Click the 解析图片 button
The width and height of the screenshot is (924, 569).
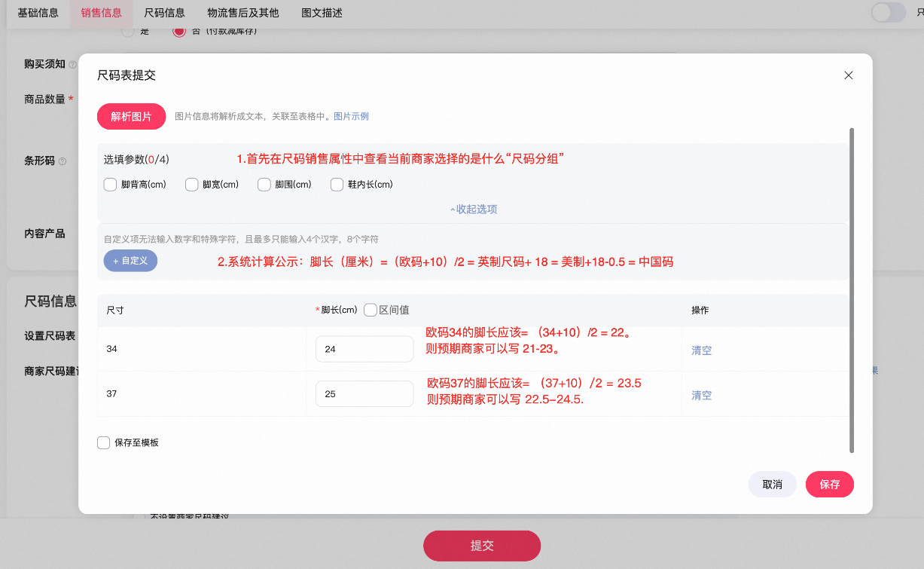[x=131, y=117]
